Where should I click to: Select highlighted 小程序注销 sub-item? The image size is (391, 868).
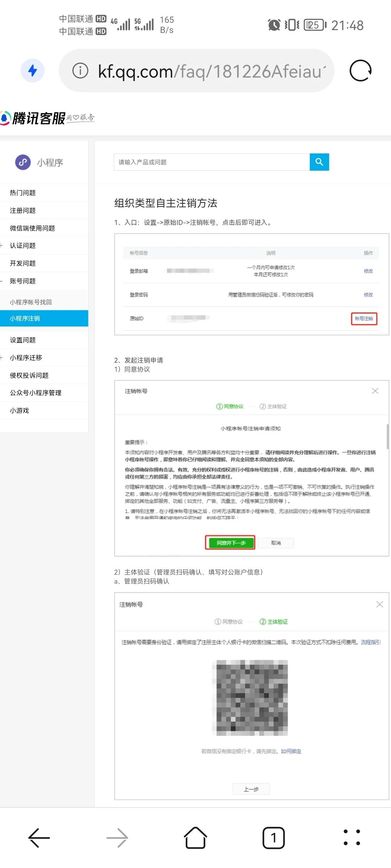pyautogui.click(x=44, y=318)
